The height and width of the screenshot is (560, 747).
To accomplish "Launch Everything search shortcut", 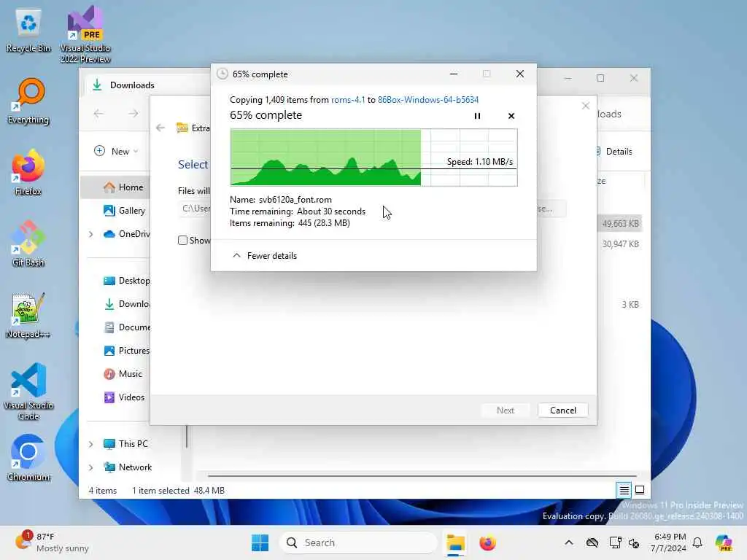I will [28, 101].
